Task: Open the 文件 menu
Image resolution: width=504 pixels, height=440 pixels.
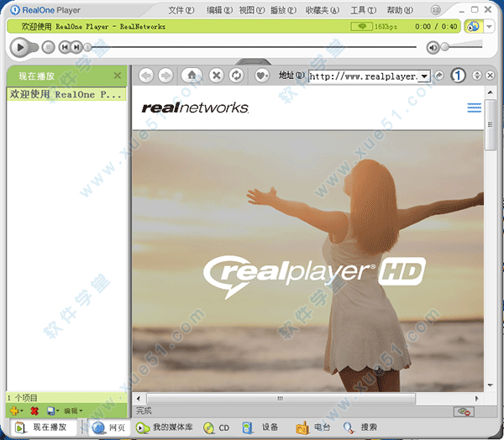Action: click(x=181, y=10)
